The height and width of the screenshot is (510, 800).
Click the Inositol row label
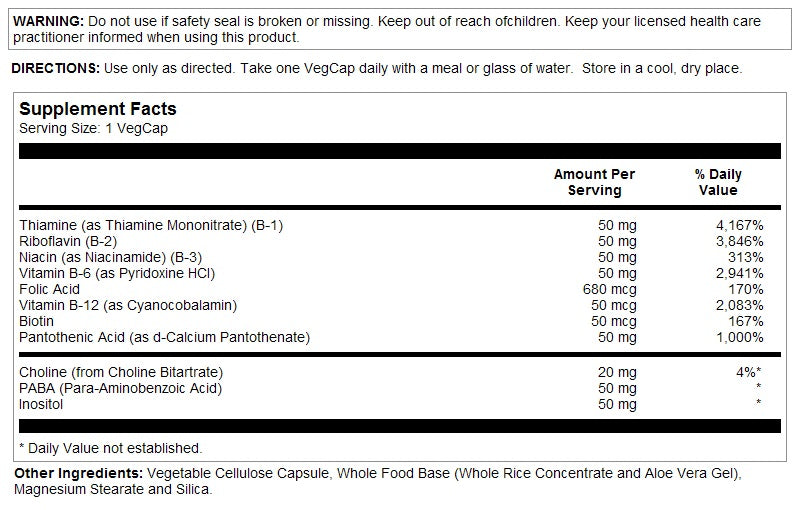coord(42,404)
